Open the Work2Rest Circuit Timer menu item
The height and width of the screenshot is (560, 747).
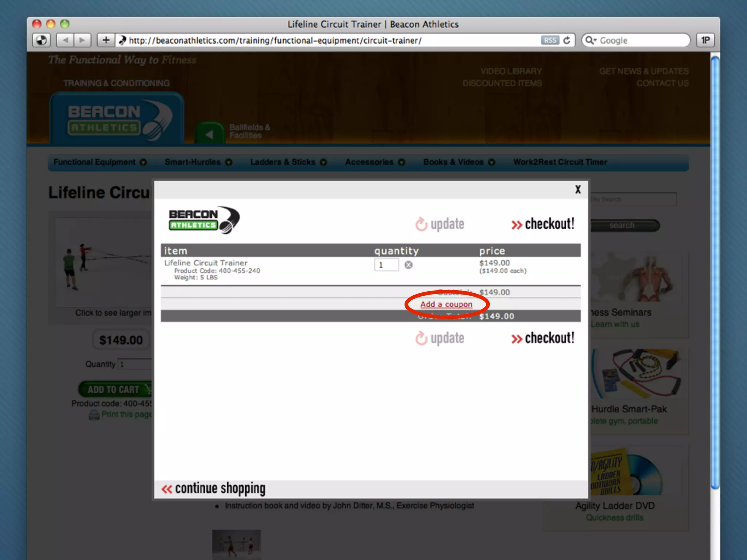click(560, 162)
